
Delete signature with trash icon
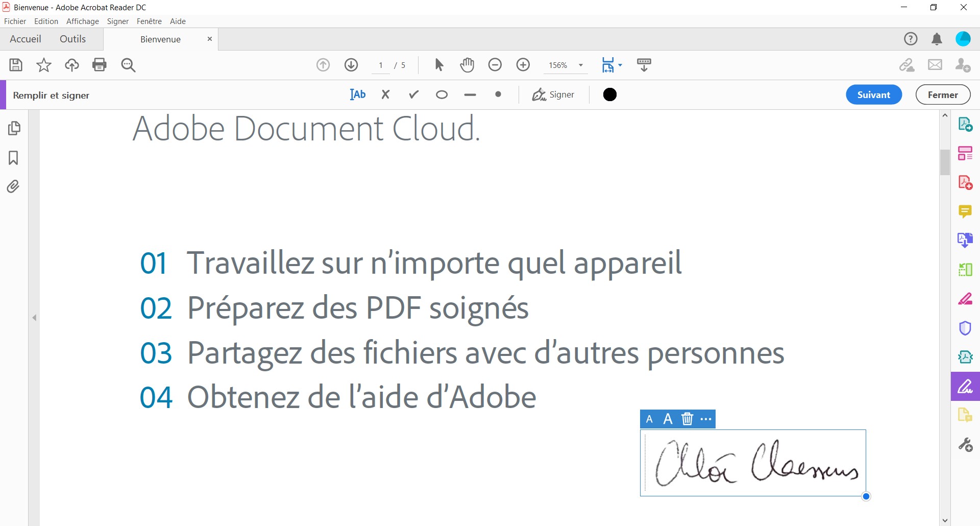point(687,419)
